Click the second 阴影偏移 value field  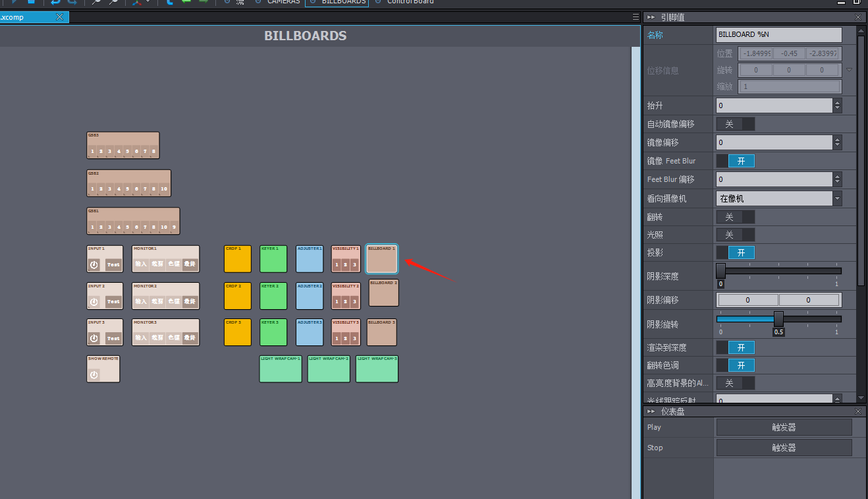click(809, 300)
